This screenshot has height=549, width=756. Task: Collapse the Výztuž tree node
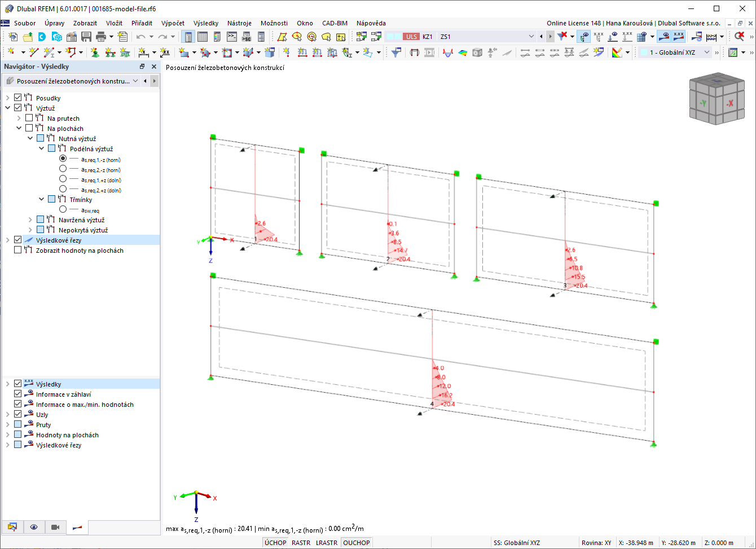pyautogui.click(x=8, y=108)
